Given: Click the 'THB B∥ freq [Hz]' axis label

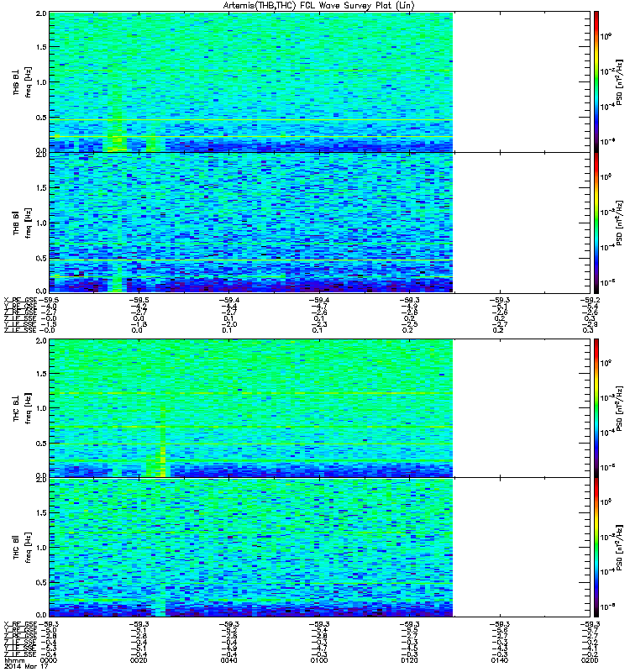Looking at the screenshot, I should (x=22, y=223).
